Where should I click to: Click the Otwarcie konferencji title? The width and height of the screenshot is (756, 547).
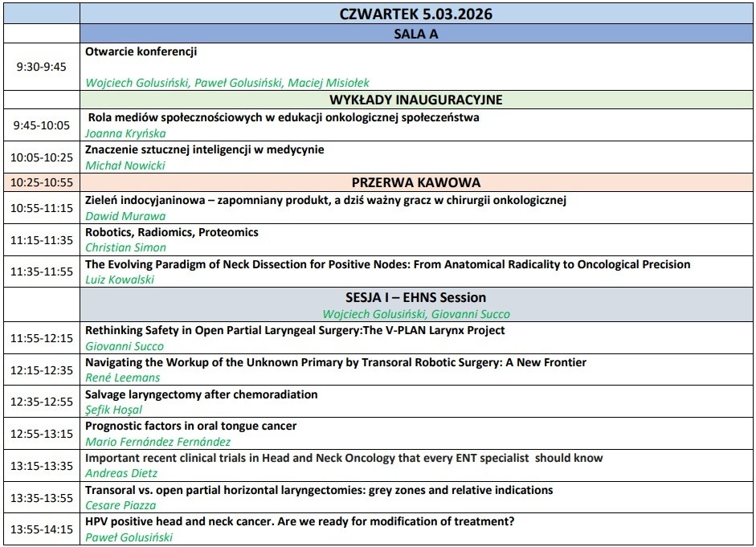point(141,51)
